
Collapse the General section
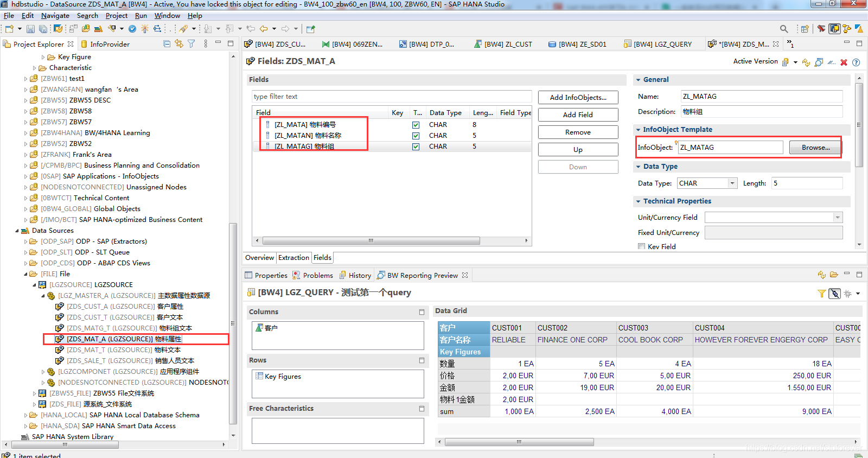(x=638, y=80)
